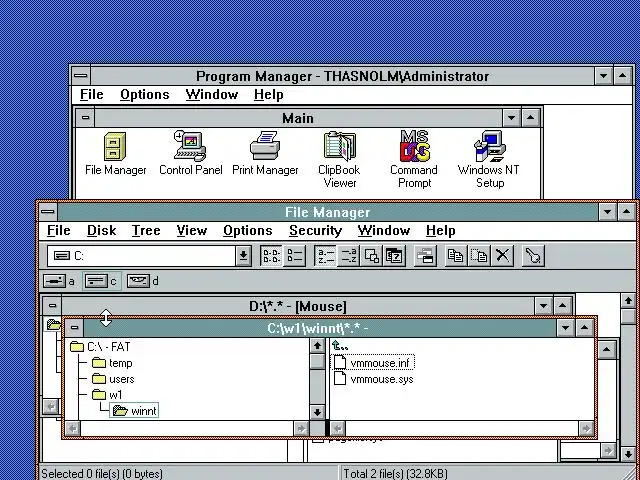
Task: Minimize the Main group window
Action: 511,118
